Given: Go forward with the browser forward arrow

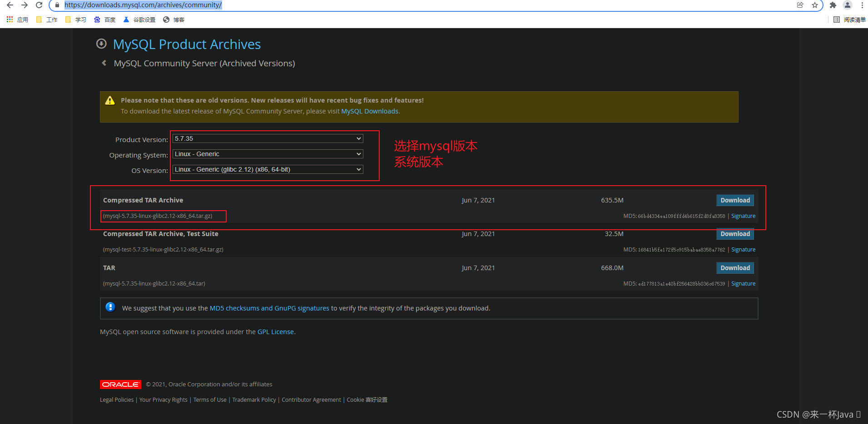Looking at the screenshot, I should 25,5.
